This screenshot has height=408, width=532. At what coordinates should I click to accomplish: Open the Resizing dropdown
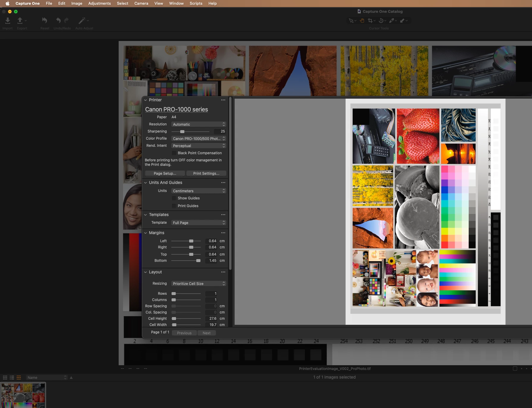coord(199,284)
